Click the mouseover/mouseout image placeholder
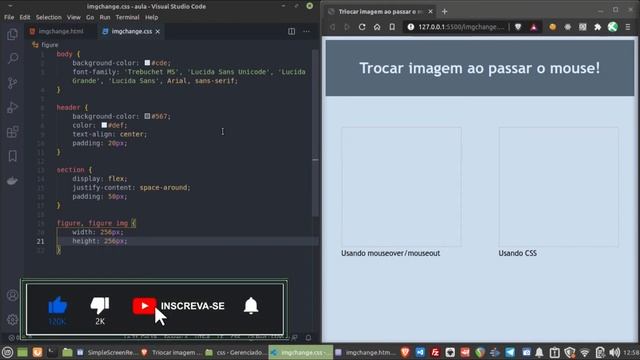 tap(401, 187)
